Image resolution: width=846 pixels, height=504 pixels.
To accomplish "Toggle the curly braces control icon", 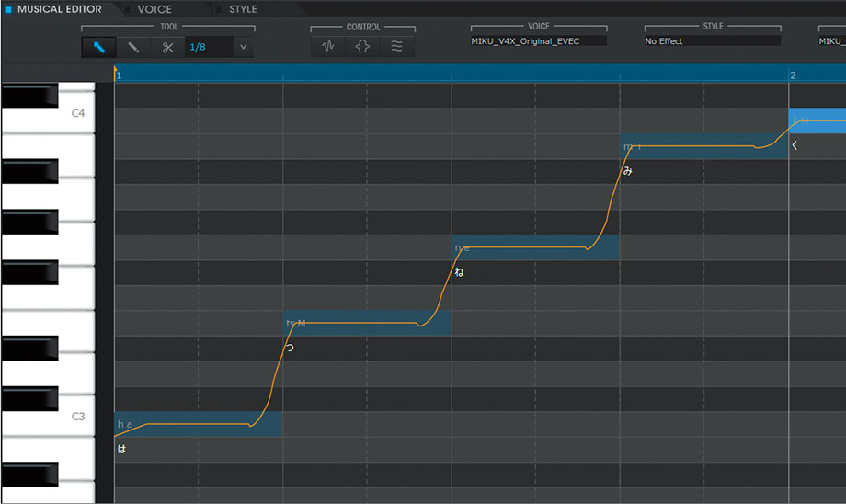I will pos(362,46).
